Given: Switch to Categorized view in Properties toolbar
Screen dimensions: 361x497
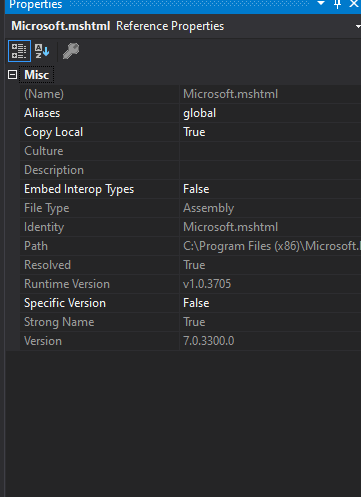Looking at the screenshot, I should [19, 51].
